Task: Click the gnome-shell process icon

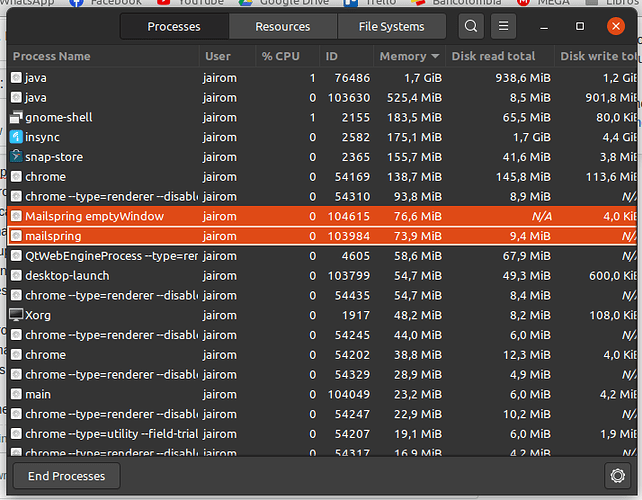Action: 16,118
